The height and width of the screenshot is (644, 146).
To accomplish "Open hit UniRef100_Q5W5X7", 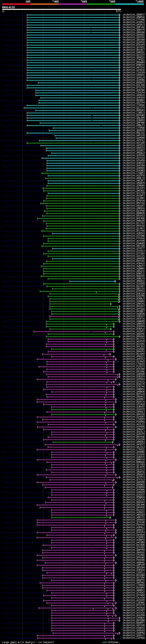I will click(133, 15).
